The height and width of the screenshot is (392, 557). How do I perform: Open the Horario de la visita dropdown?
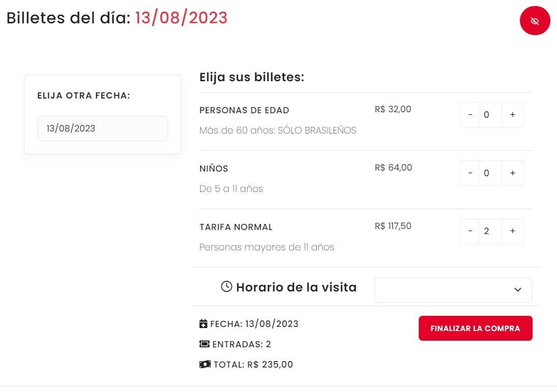pyautogui.click(x=453, y=289)
